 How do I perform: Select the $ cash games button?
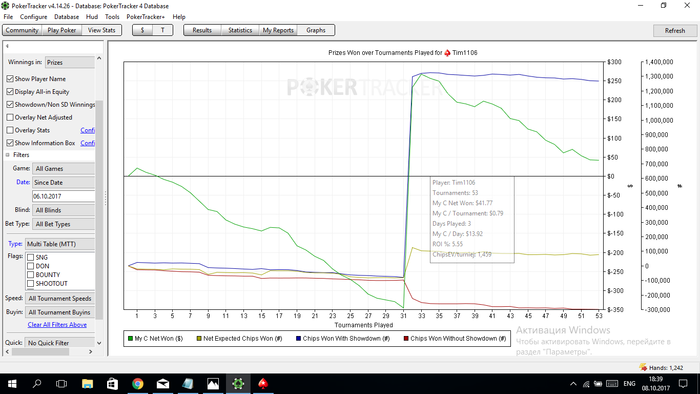click(142, 30)
